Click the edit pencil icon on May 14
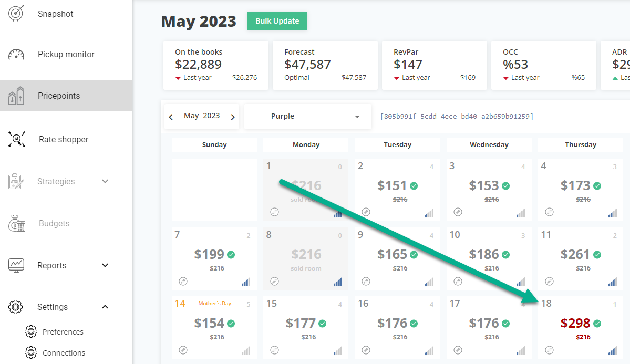630x364 pixels. [183, 350]
